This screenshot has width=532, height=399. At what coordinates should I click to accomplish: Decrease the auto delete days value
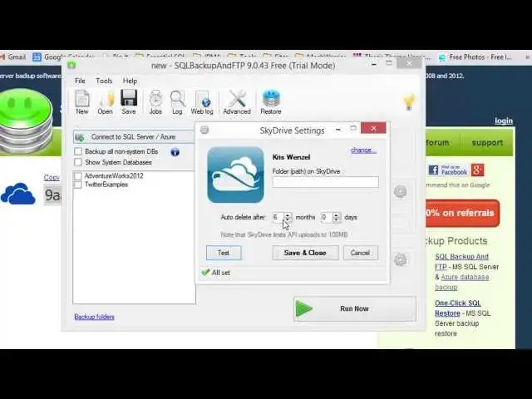[x=337, y=219]
